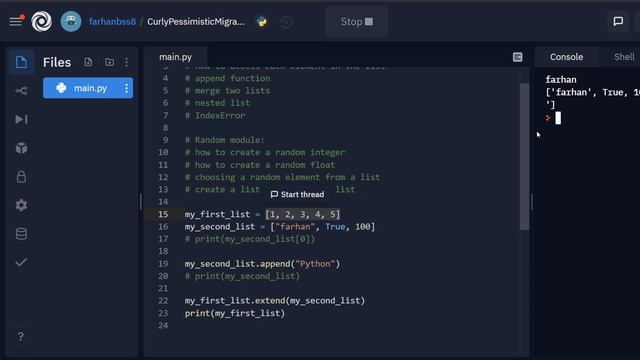The image size is (640, 360).
Task: Click the '# merge two lists' comment
Action: (227, 91)
